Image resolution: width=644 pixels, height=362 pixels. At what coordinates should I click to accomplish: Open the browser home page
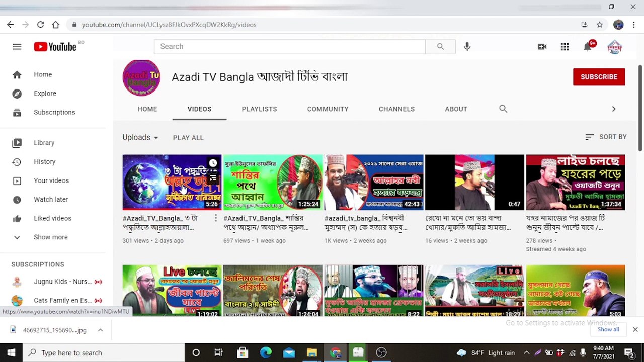[55, 25]
